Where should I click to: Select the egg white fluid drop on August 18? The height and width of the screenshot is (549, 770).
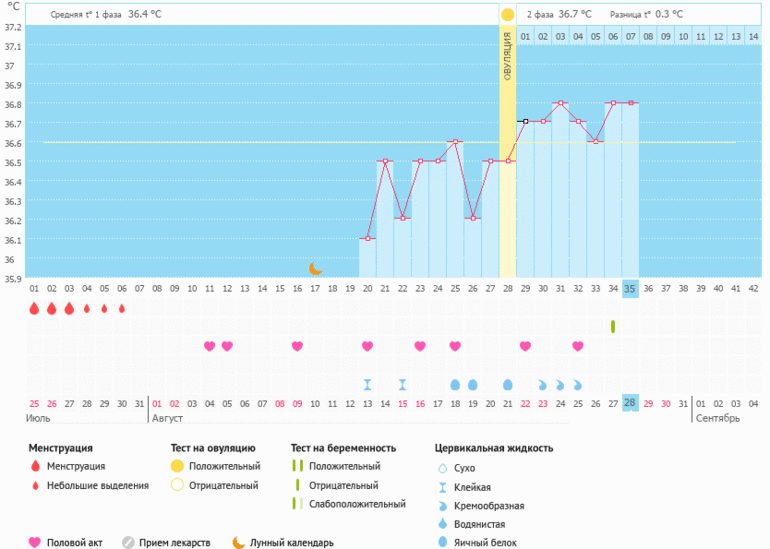pyautogui.click(x=455, y=384)
